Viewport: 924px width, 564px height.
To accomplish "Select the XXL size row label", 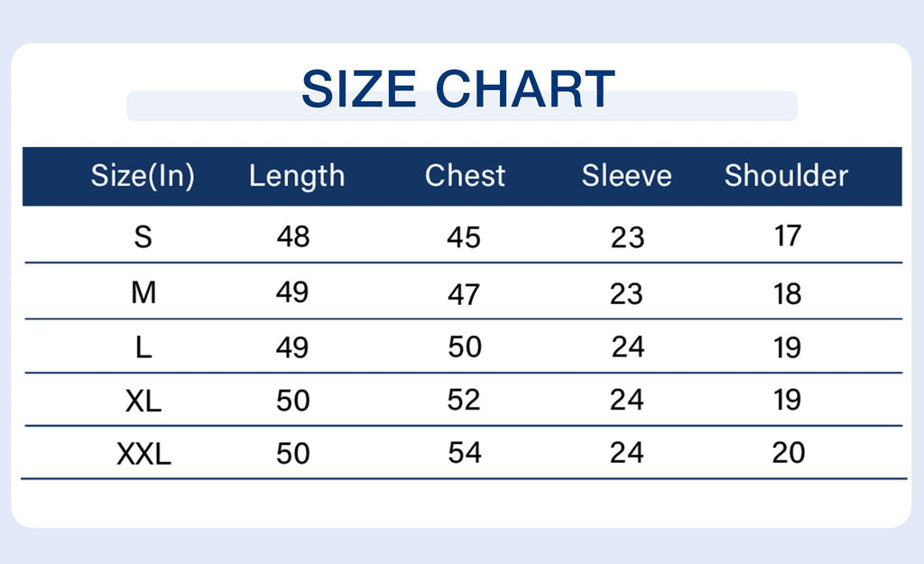I will pyautogui.click(x=143, y=454).
